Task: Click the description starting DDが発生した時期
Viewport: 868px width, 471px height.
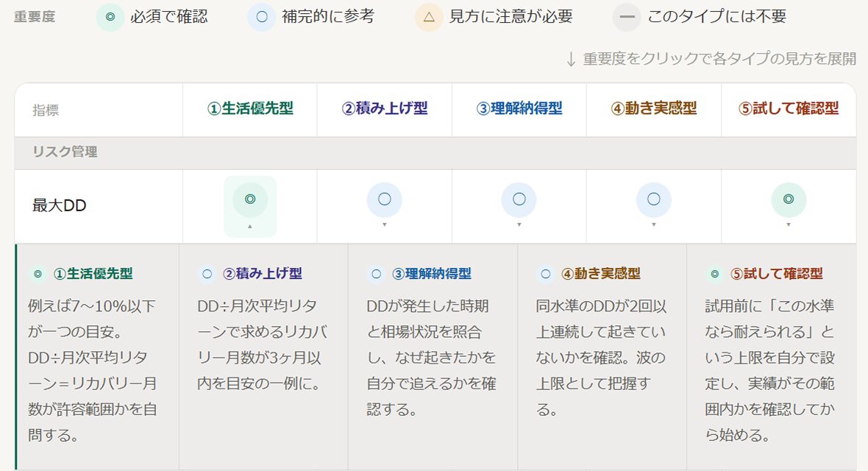Action: point(431,358)
